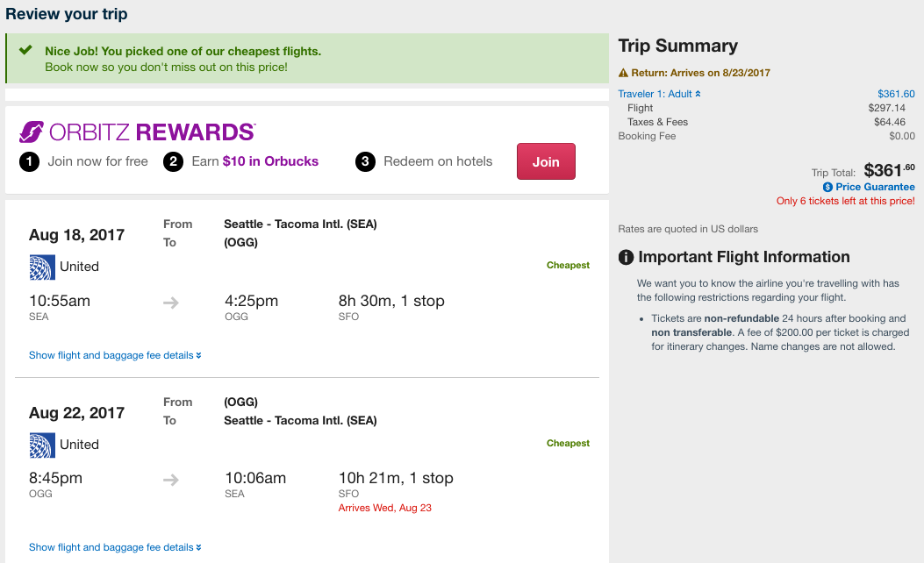
Task: Click the $10 in Orbucks text
Action: pos(270,161)
